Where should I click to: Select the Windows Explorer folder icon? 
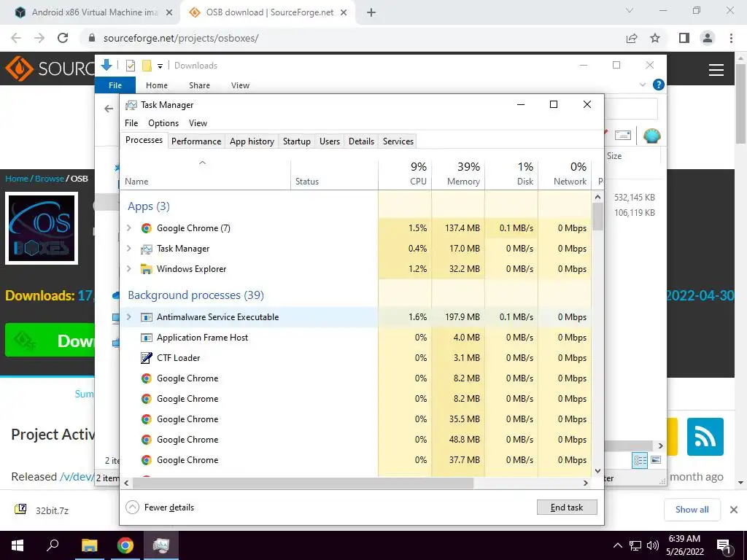point(146,269)
